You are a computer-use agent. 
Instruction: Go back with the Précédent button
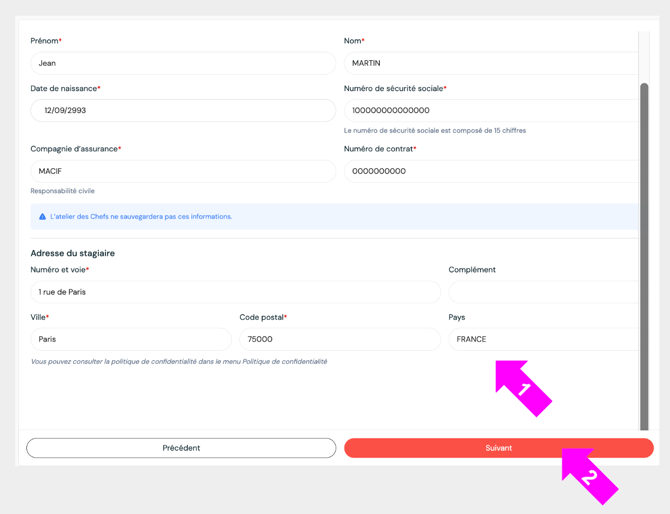(x=181, y=448)
